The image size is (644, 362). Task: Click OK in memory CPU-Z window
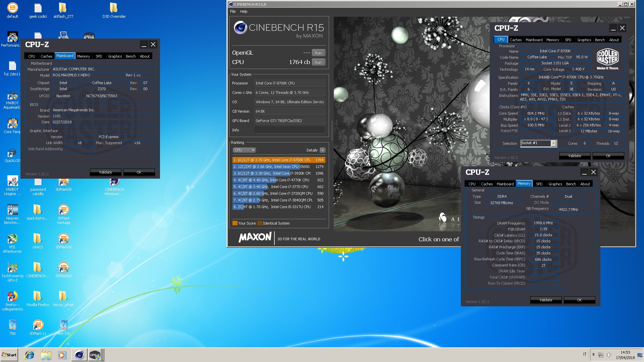(579, 300)
